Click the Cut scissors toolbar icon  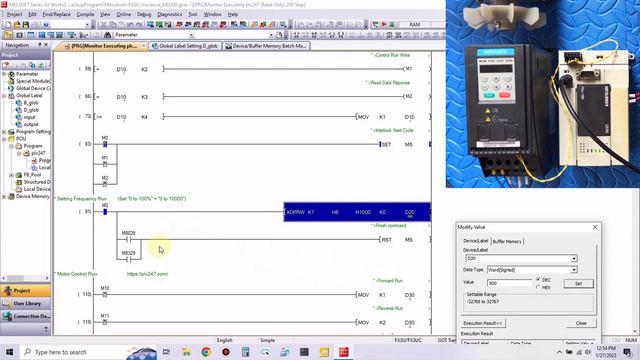point(103,25)
